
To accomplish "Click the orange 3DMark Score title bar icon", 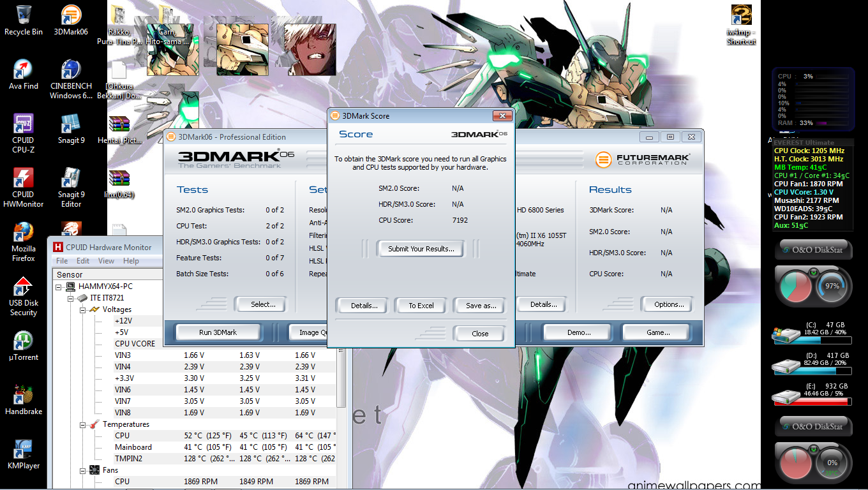I will click(x=335, y=116).
